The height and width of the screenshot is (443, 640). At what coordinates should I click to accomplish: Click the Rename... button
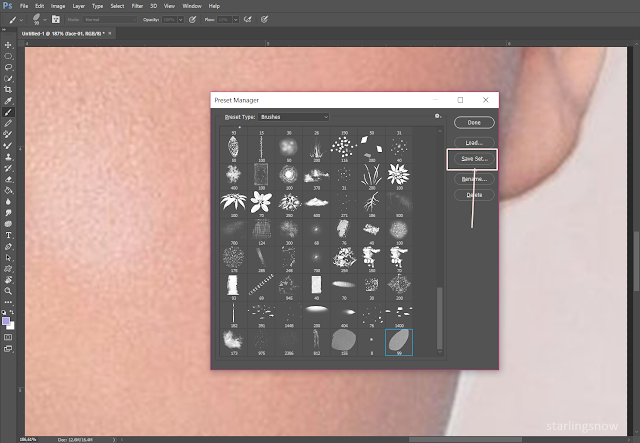[474, 179]
